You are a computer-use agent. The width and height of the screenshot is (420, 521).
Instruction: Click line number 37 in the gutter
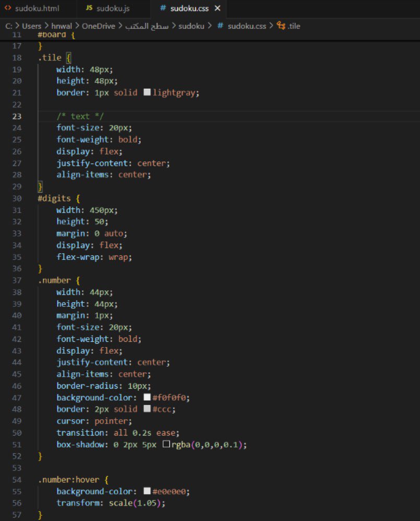17,280
